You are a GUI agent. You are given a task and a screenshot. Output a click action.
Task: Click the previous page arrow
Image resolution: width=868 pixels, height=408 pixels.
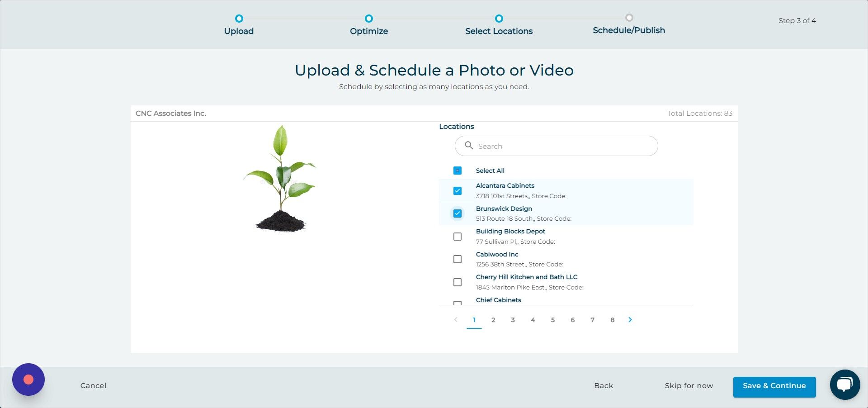click(456, 320)
